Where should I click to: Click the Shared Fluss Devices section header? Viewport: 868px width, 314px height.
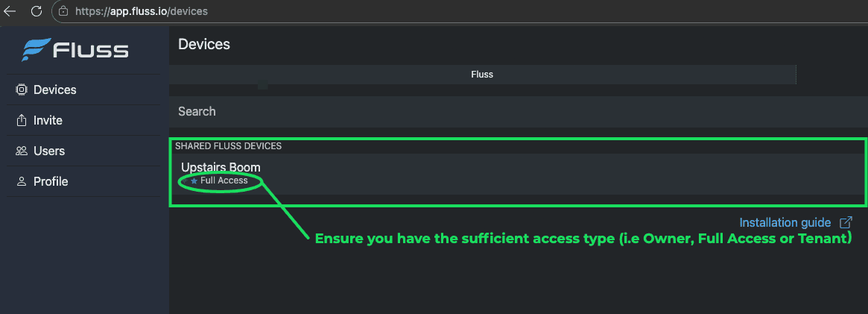pyautogui.click(x=228, y=146)
